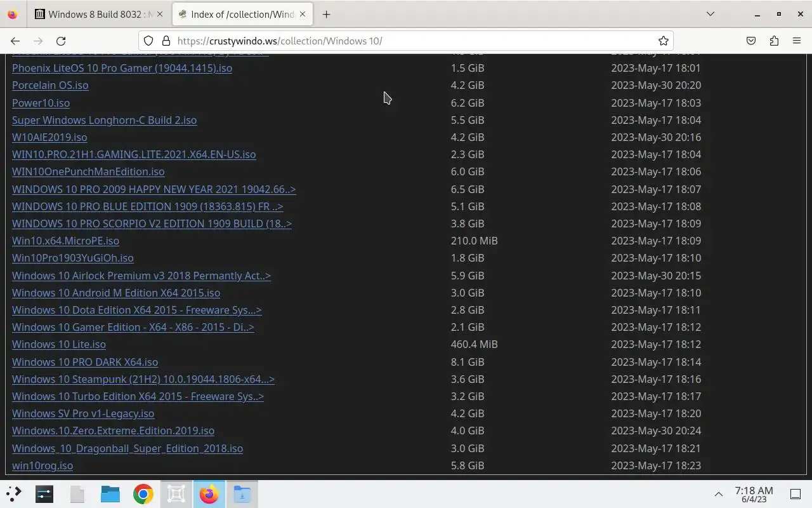Open WINDOWS 10 PRO BLUE EDITION 1909 link
Viewport: 812px width, 508px height.
147,206
